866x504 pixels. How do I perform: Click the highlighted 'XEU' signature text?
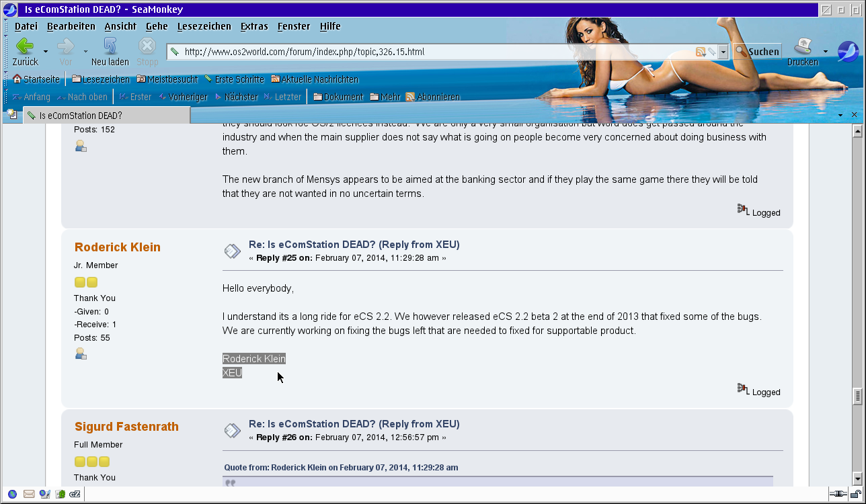pyautogui.click(x=232, y=373)
